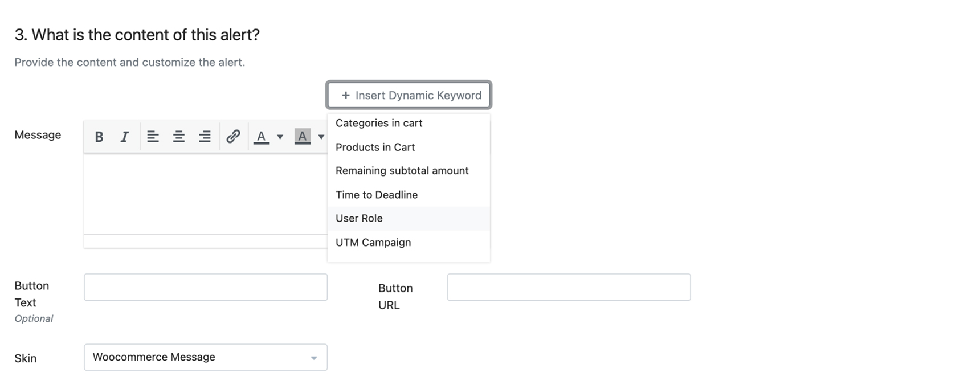Apply italic formatting to message
This screenshot has width=980, height=389.
pos(124,137)
